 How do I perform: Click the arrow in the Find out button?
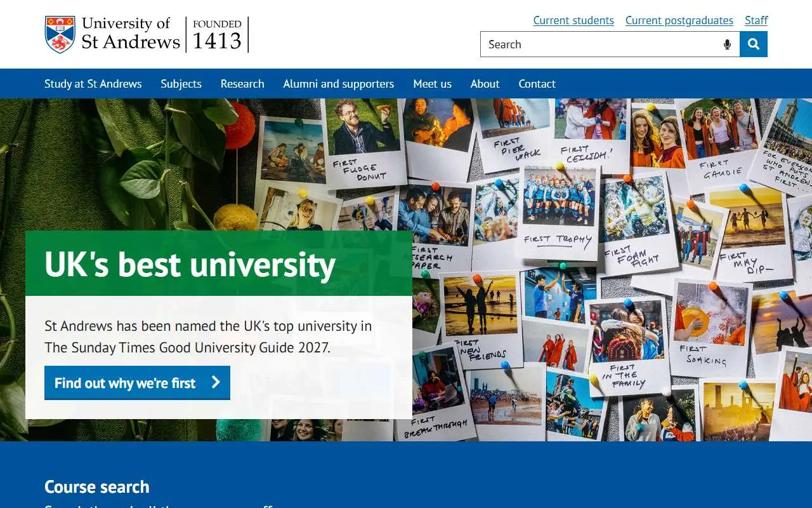point(216,382)
